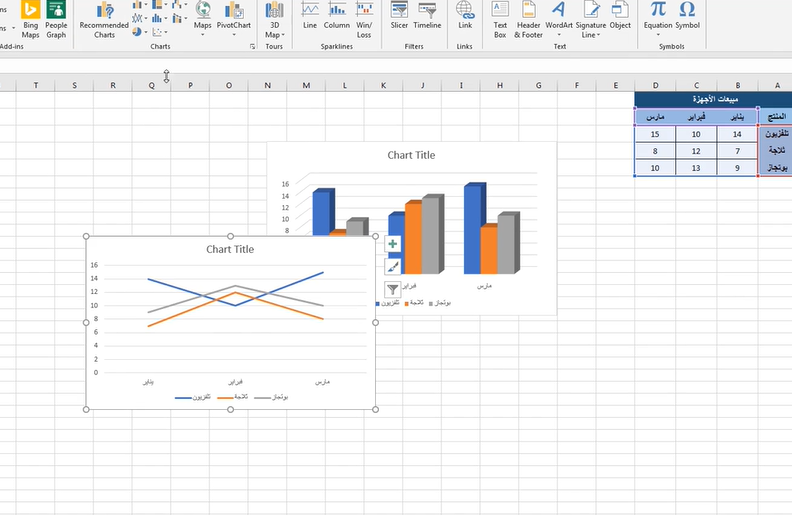Expand the Signature Line dropdown arrow
Screen dimensions: 792x515
[598, 35]
